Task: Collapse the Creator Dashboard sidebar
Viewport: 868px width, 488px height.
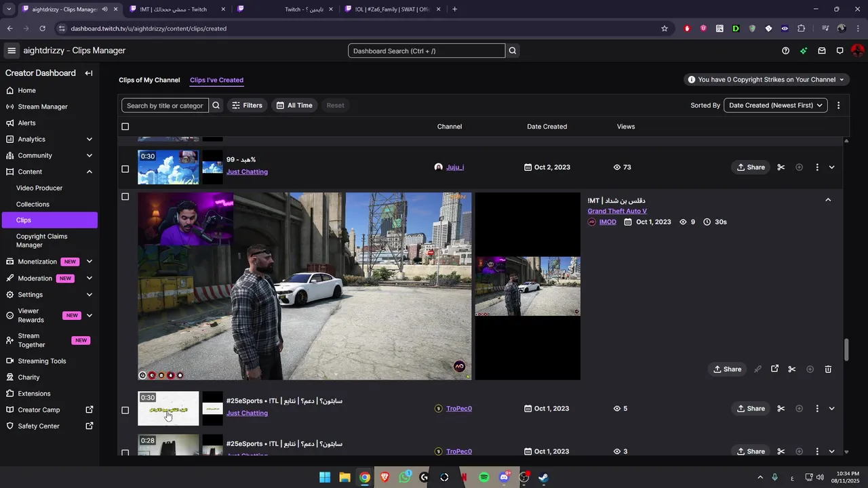Action: tap(89, 73)
